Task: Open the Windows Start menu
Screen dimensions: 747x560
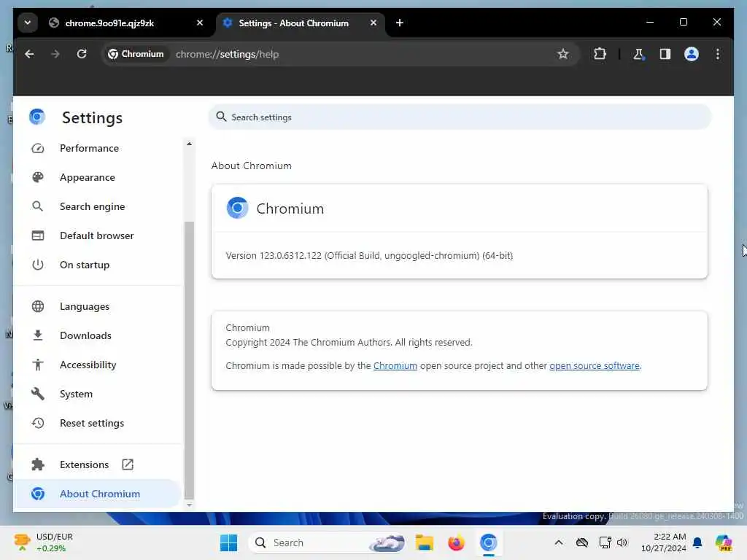Action: click(228, 542)
